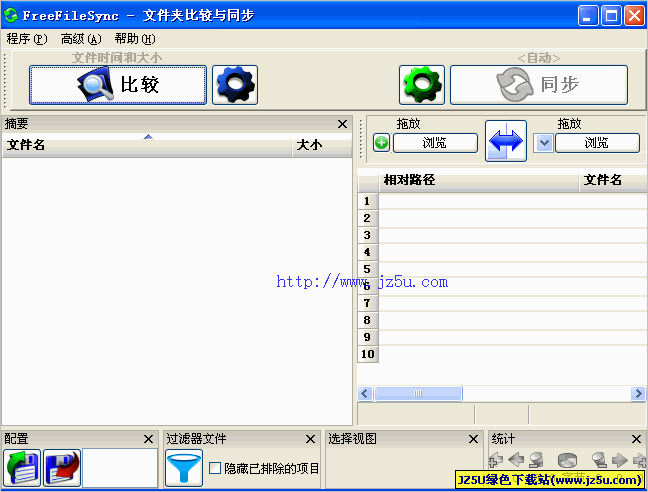The image size is (648, 492).
Task: Maximize the FreeFileSync window
Action: (x=611, y=16)
